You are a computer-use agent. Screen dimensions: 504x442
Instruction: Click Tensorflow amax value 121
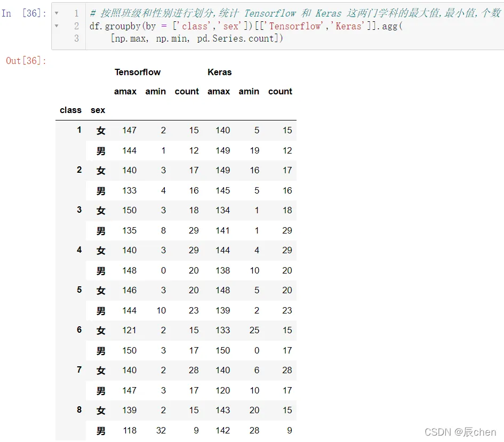[x=129, y=330]
